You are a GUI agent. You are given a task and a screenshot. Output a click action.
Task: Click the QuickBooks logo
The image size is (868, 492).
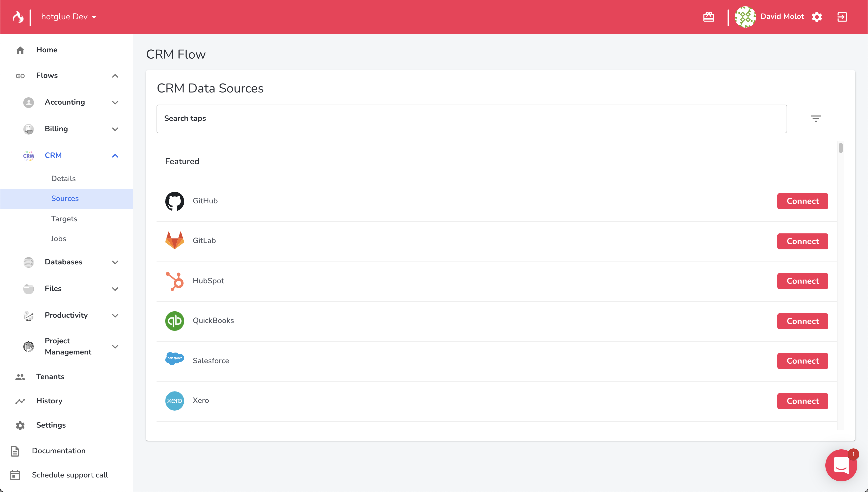174,321
